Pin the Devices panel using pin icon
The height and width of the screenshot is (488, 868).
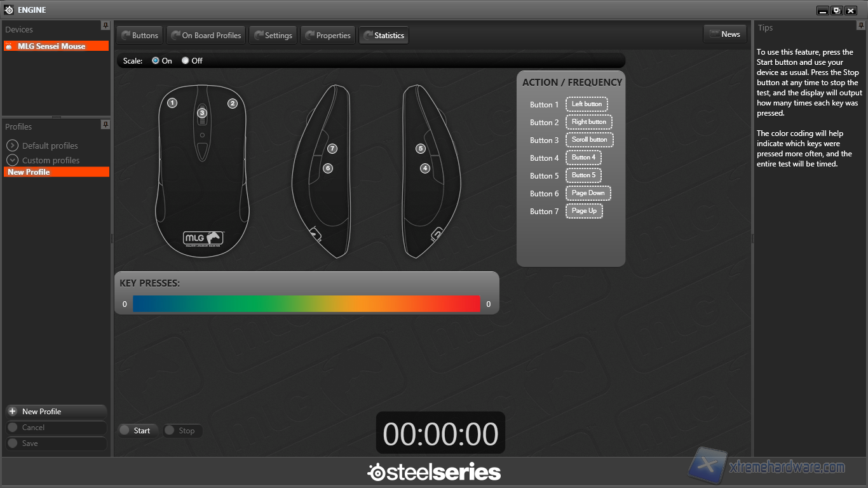[x=105, y=25]
